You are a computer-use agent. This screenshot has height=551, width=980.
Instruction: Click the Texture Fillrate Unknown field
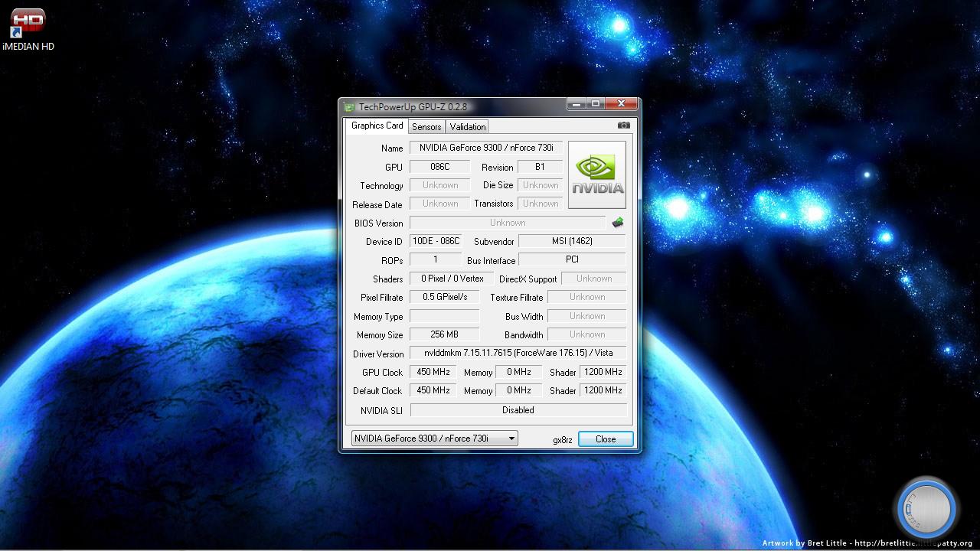coord(586,297)
